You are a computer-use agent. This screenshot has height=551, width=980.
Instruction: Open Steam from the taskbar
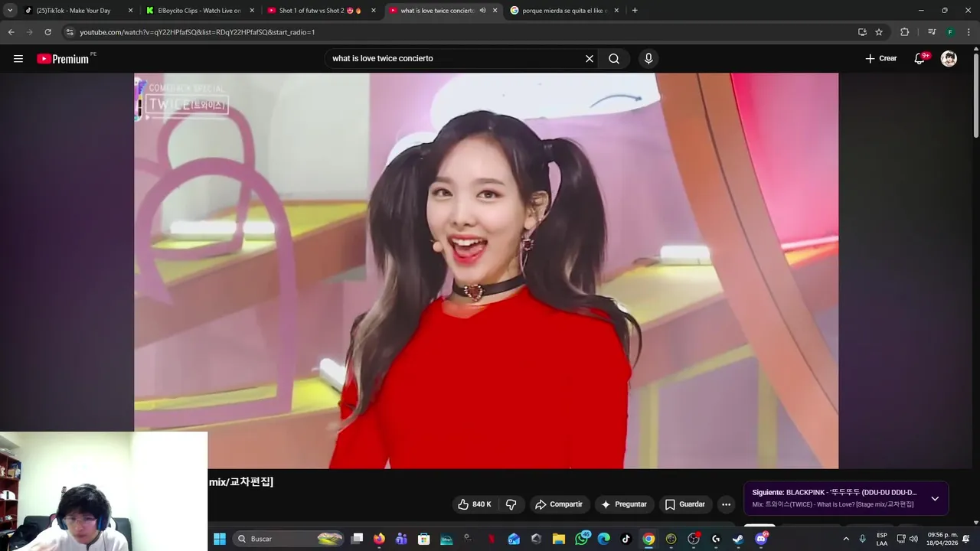[x=738, y=539]
